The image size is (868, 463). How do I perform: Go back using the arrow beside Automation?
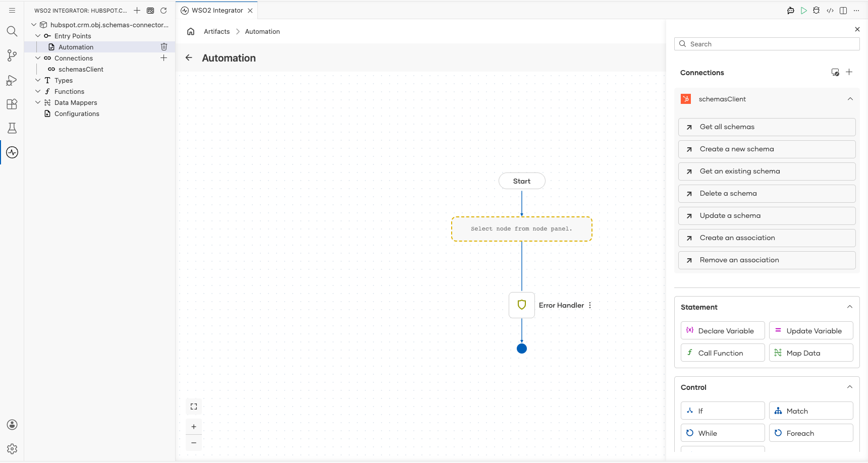tap(189, 57)
